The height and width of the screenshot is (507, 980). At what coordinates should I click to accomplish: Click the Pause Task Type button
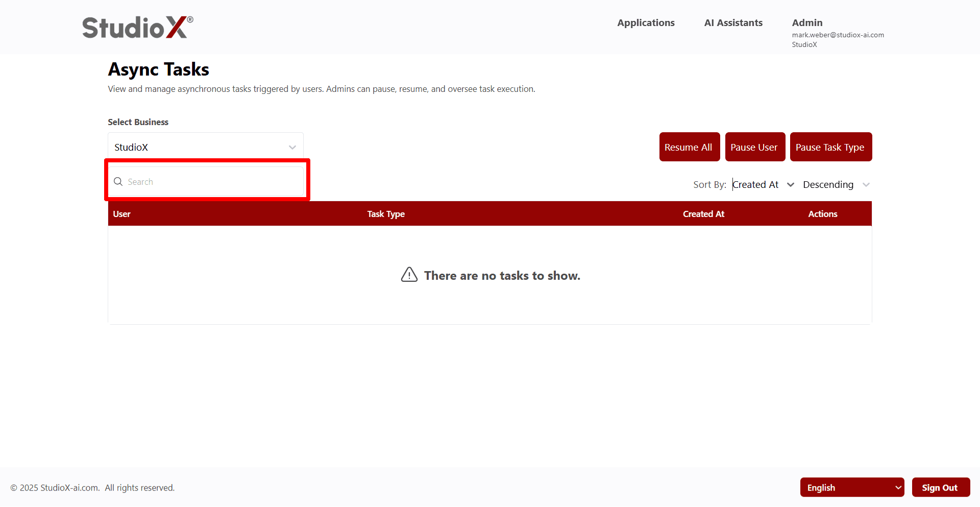pyautogui.click(x=830, y=147)
